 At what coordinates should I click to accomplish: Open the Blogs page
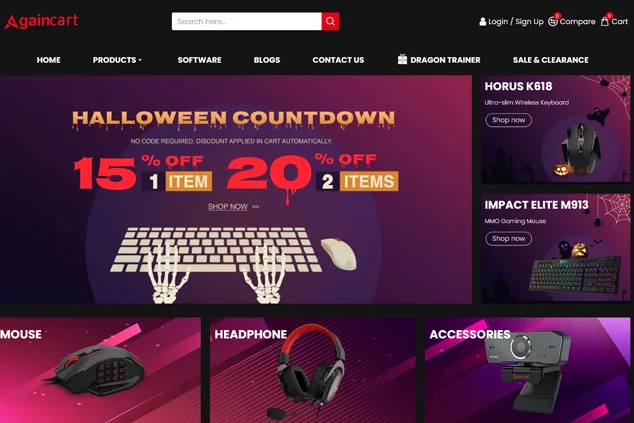point(267,60)
